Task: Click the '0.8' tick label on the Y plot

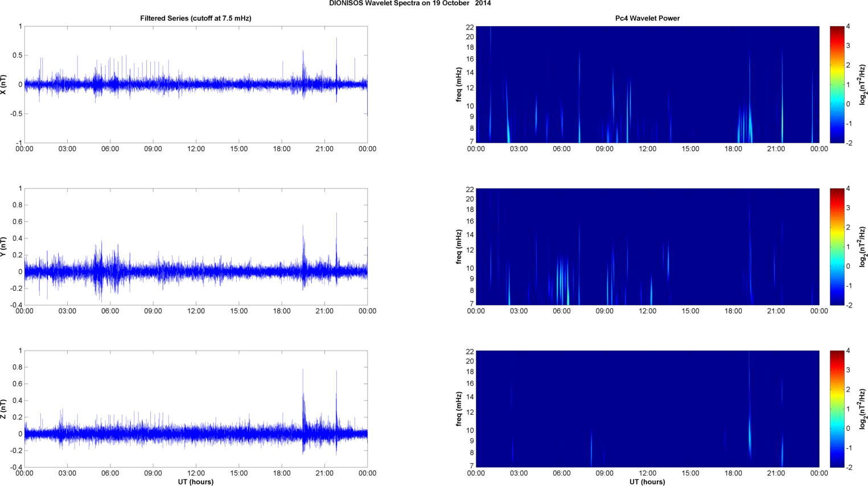Action: (17, 205)
